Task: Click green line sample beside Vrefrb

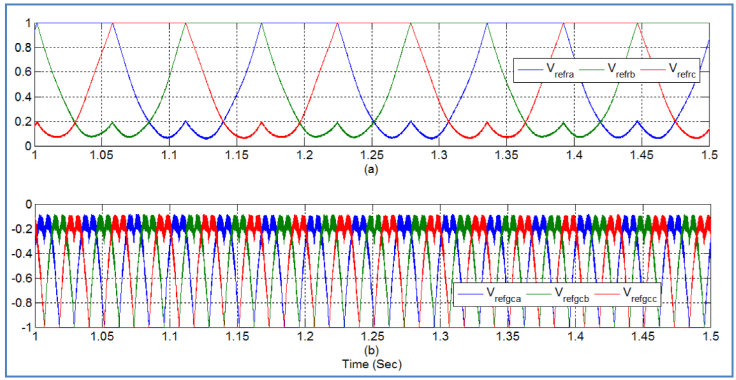Action: pyautogui.click(x=592, y=69)
